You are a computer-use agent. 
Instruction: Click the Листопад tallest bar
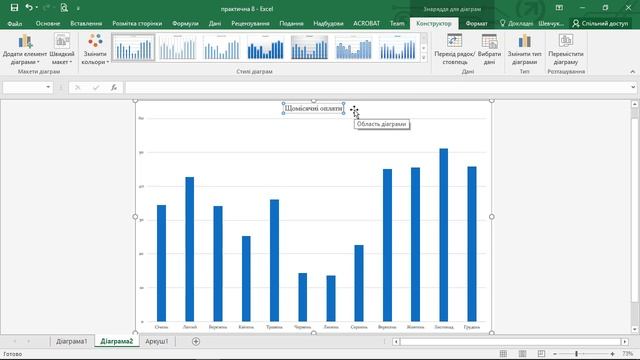[x=443, y=235]
